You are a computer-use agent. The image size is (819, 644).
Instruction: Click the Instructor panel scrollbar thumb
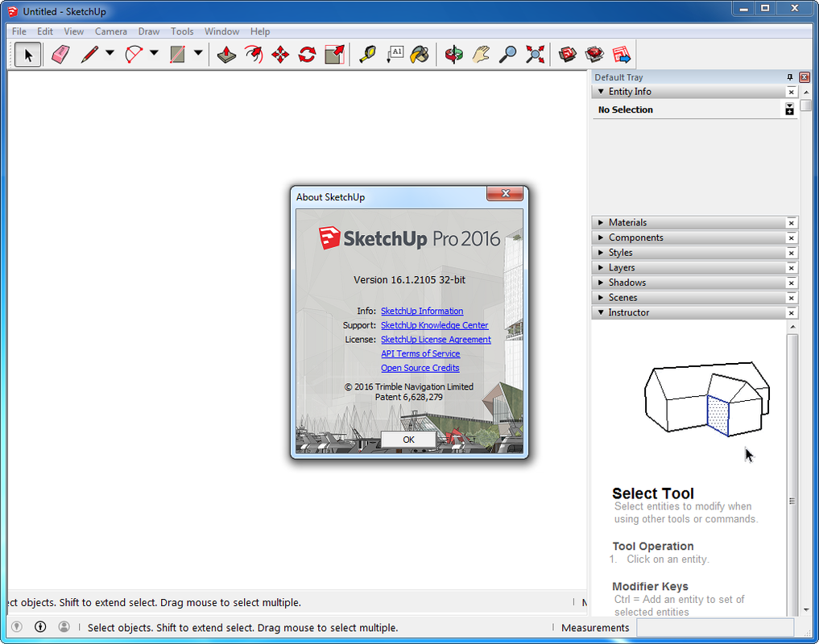pos(792,475)
